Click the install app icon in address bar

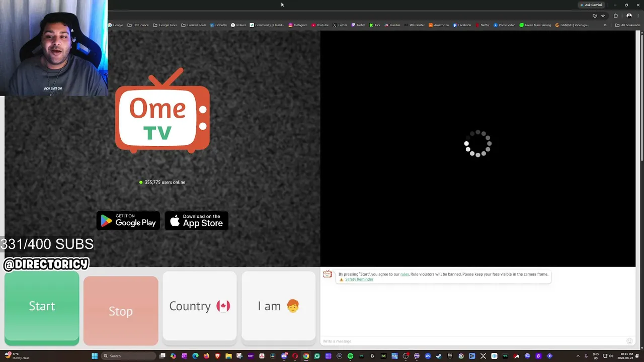595,16
